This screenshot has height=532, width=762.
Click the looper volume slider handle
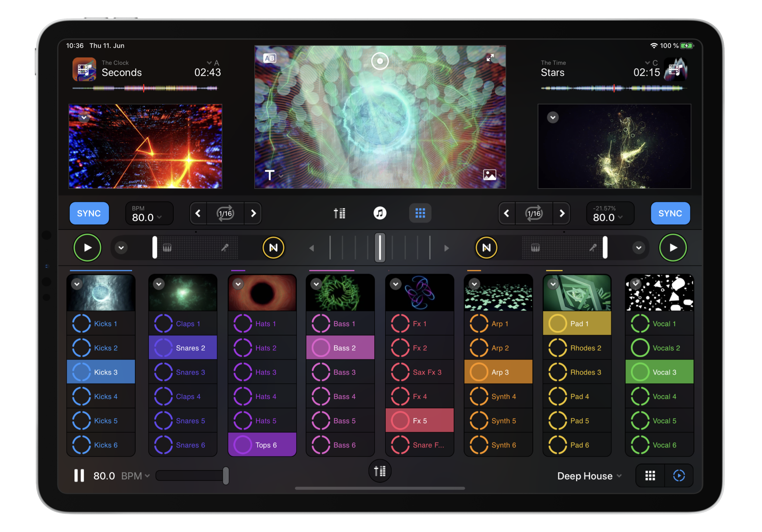226,476
